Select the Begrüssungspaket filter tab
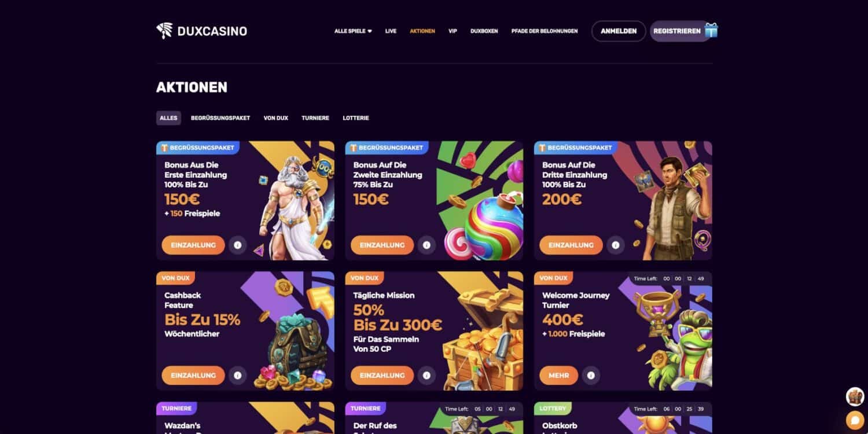Image resolution: width=868 pixels, height=434 pixels. point(220,118)
